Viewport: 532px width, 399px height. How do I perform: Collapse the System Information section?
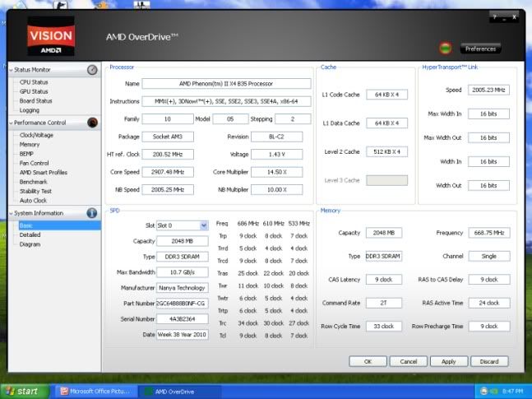12,213
